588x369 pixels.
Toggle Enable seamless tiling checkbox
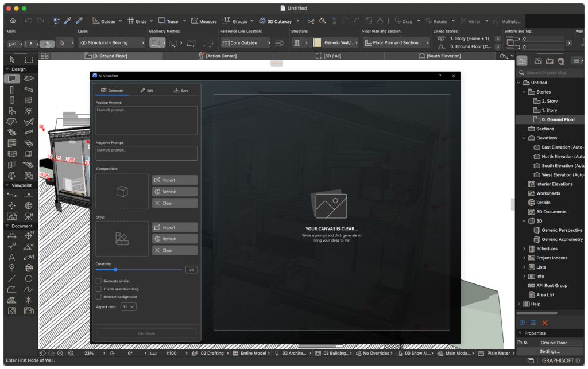pos(99,289)
